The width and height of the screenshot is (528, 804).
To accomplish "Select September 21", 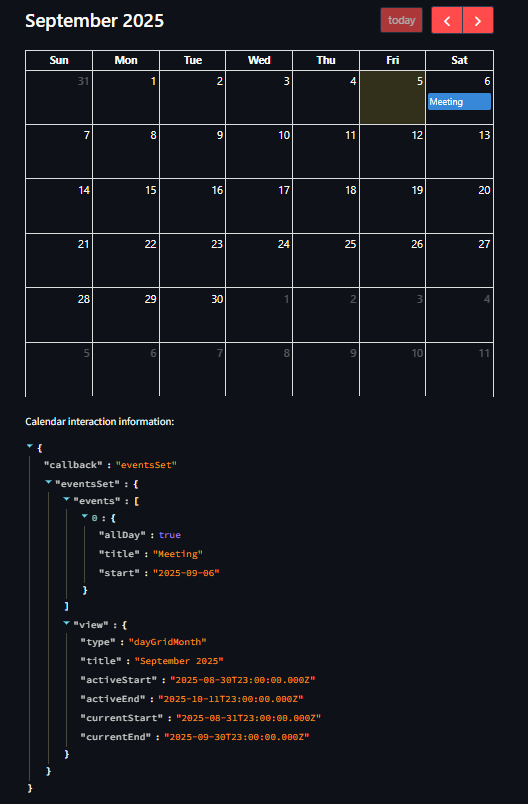I will (59, 260).
